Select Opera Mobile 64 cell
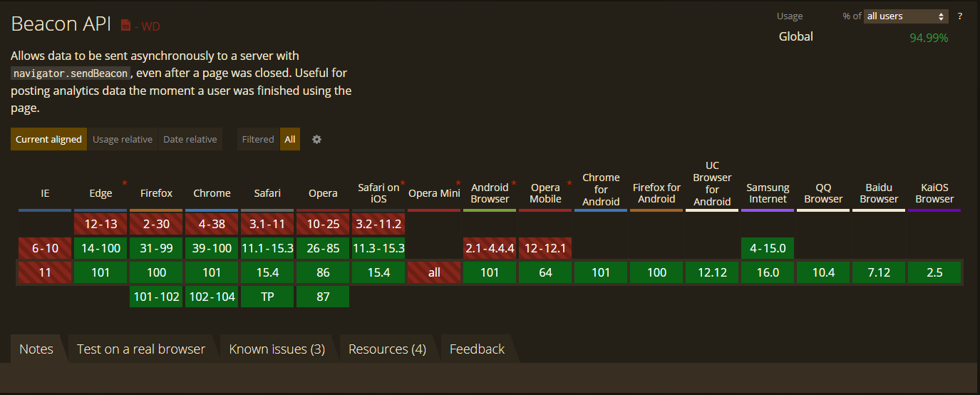 (x=545, y=272)
